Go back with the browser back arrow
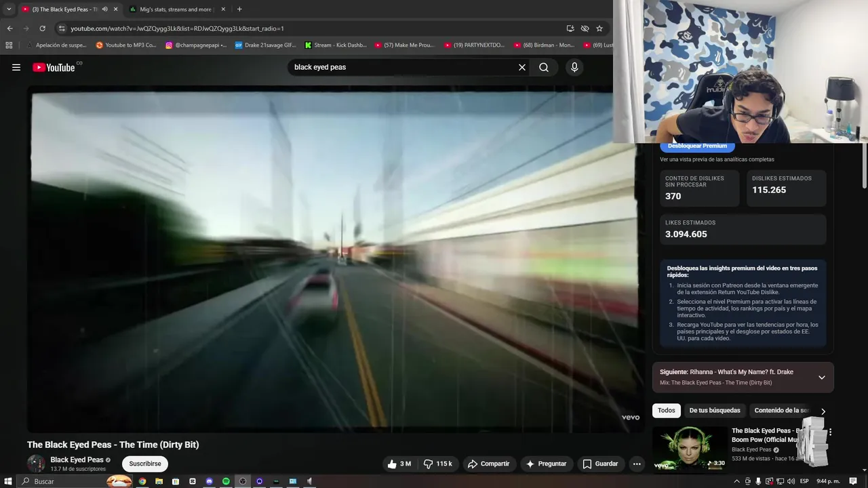The image size is (868, 488). (9, 28)
